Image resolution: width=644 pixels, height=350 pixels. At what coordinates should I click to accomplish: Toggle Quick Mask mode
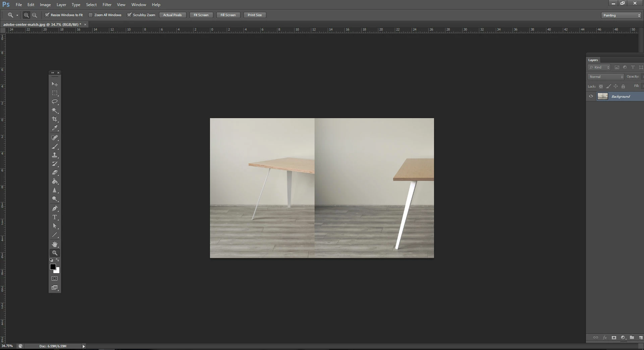(55, 279)
